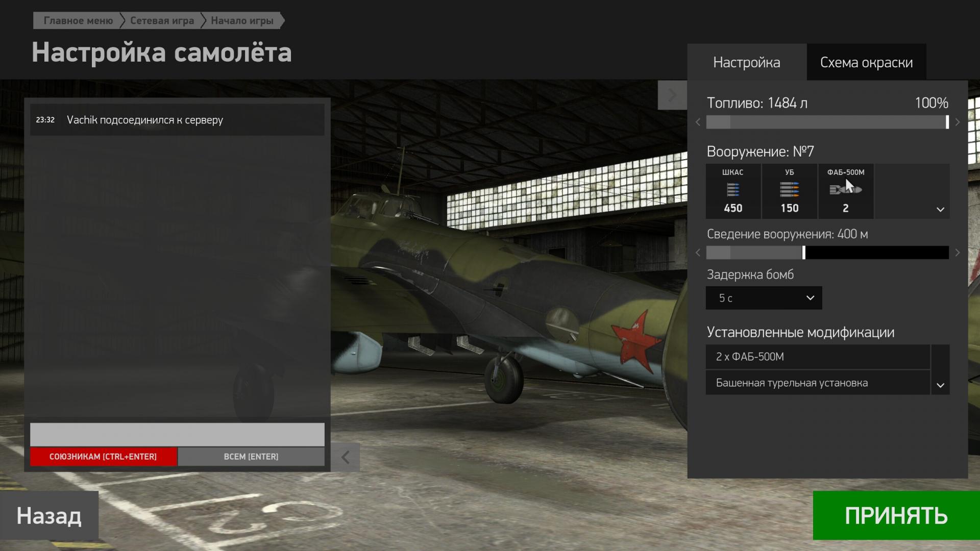Go to Сетевая игра breadcrumb
Viewport: 980px width, 551px height.
coord(162,20)
